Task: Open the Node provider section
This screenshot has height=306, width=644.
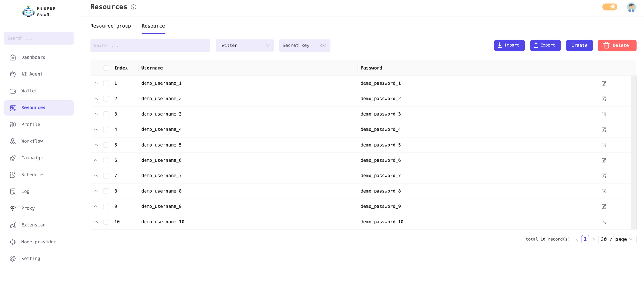Action: pyautogui.click(x=39, y=242)
